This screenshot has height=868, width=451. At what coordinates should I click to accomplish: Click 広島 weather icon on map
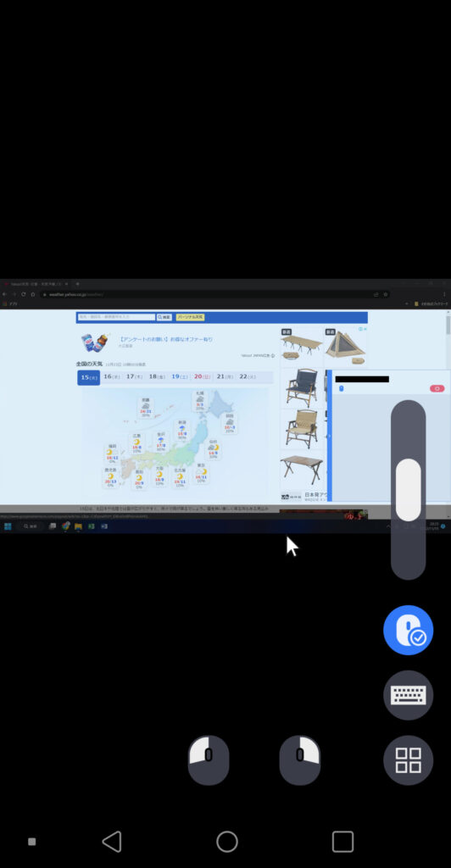pos(136,442)
